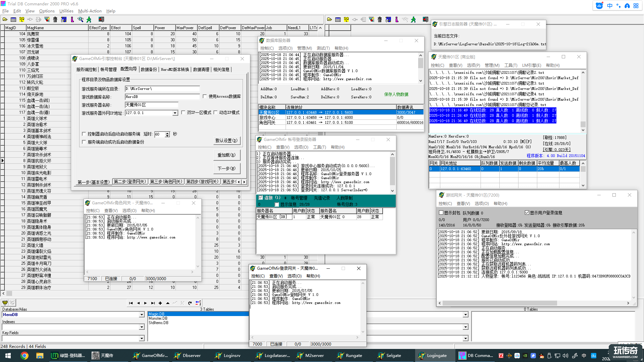Click the magnifier find icon in left toolbar
The height and width of the screenshot is (362, 644).
click(81, 19)
